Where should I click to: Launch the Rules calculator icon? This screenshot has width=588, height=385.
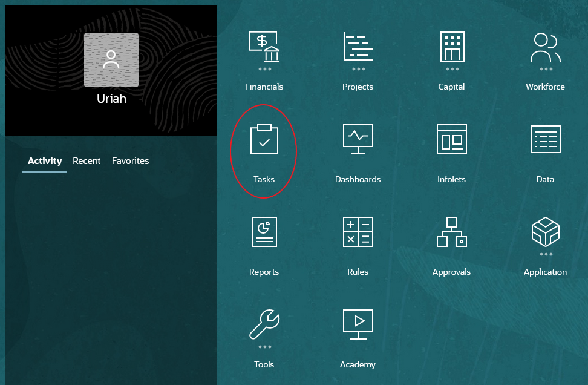coord(358,232)
